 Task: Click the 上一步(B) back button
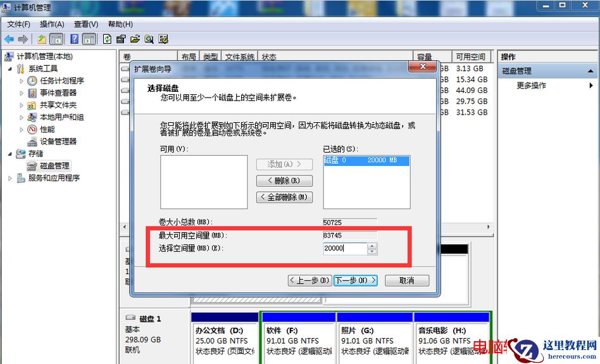click(x=309, y=280)
